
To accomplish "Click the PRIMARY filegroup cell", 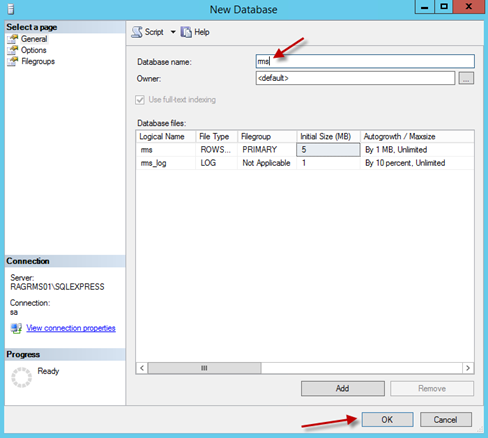I will 267,150.
